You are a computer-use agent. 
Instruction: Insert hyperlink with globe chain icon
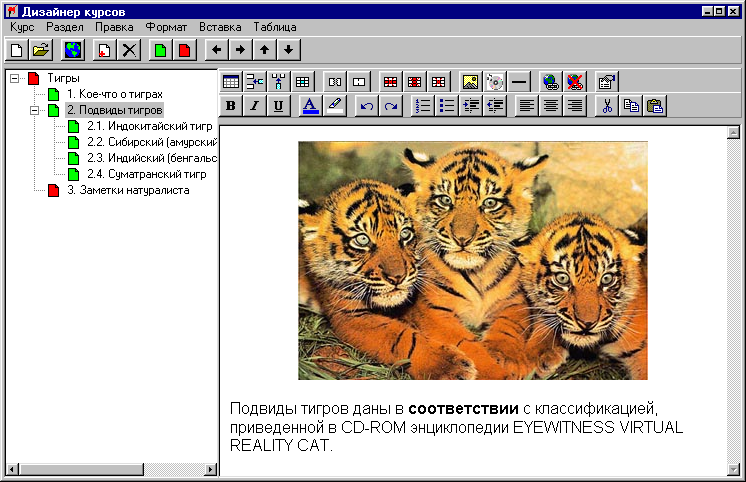click(x=551, y=82)
